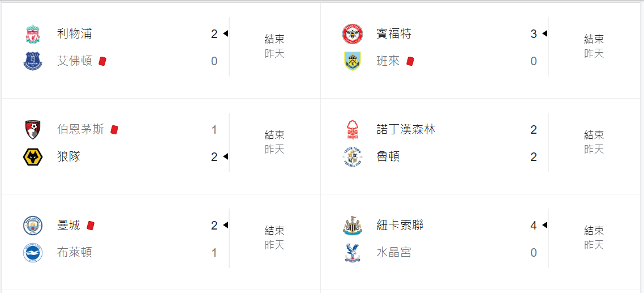Click the Bournemouth club crest
644x293 pixels.
(33, 130)
